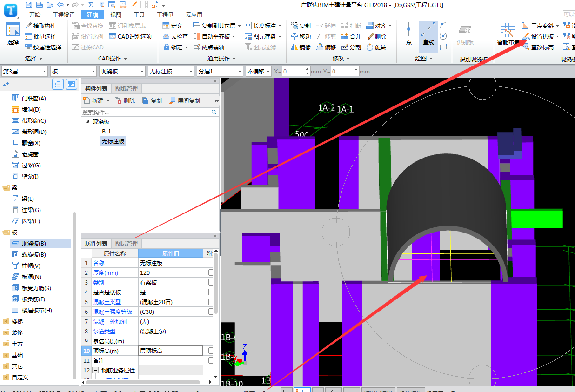Click 复制 button in component list toolbar

pyautogui.click(x=152, y=101)
